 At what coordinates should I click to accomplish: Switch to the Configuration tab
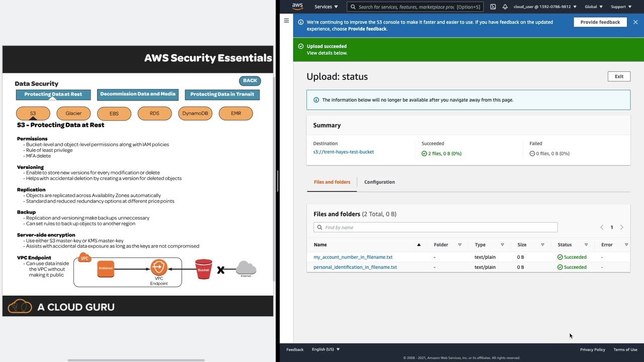pos(379,182)
